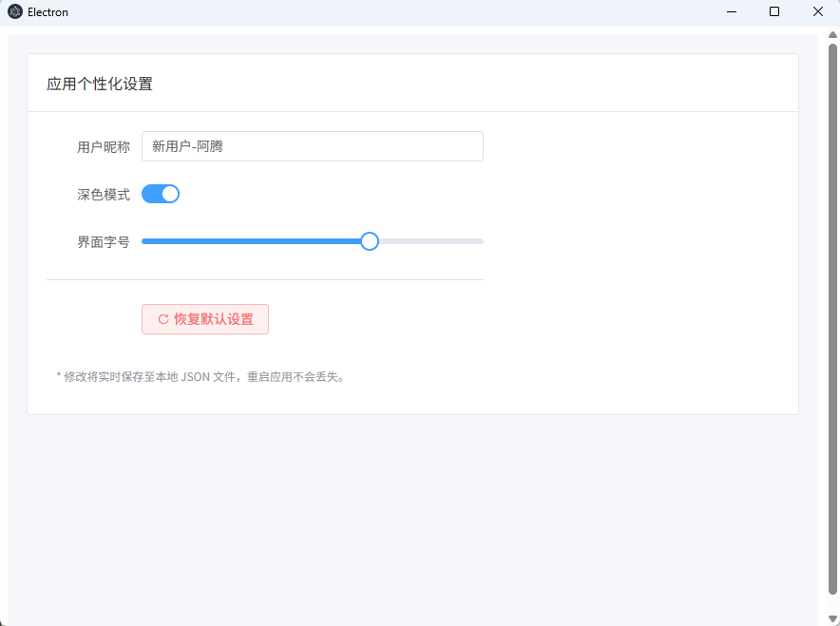Screen dimensions: 840x626
Task: Click the refresh icon in 恢复默认设置 button
Action: [x=163, y=320]
